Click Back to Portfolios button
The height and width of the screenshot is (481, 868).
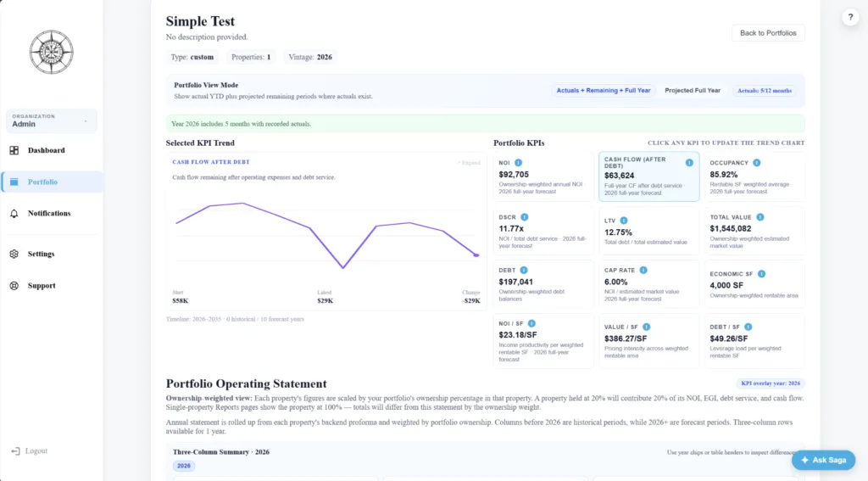tap(768, 33)
